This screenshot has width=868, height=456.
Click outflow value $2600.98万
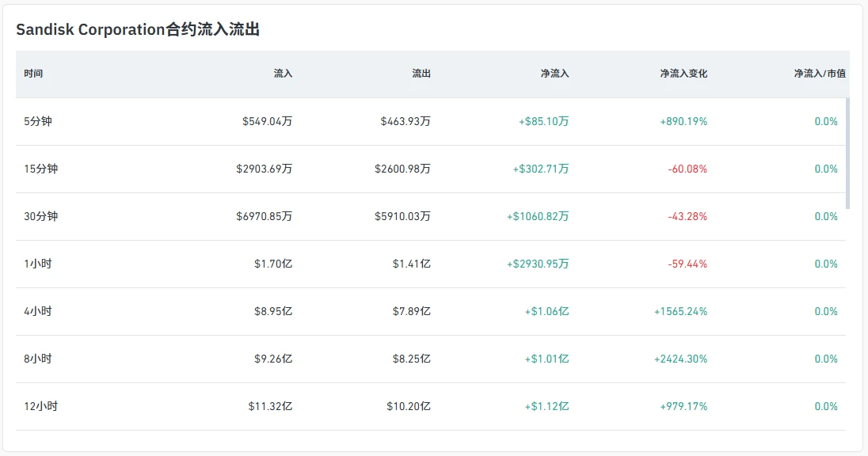(x=402, y=169)
